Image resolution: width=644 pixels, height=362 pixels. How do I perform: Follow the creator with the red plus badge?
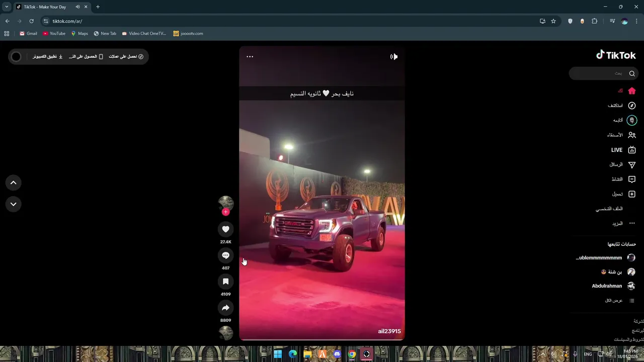point(225,212)
